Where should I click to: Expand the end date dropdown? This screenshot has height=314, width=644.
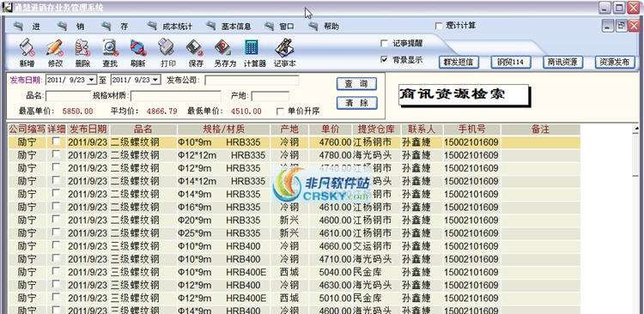pos(156,80)
